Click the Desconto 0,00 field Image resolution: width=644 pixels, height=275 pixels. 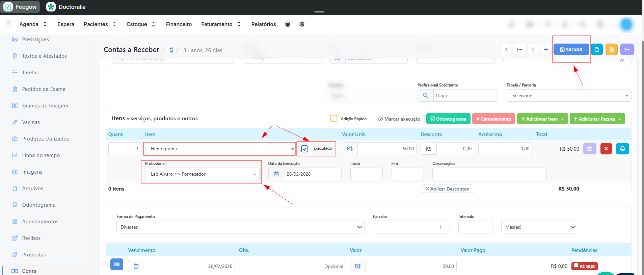455,149
